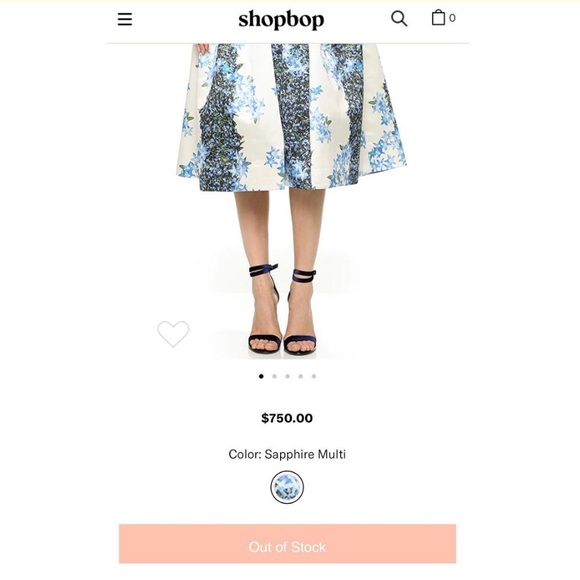The image size is (580, 580).
Task: Tap the floral skirt in product photo
Action: (291, 117)
